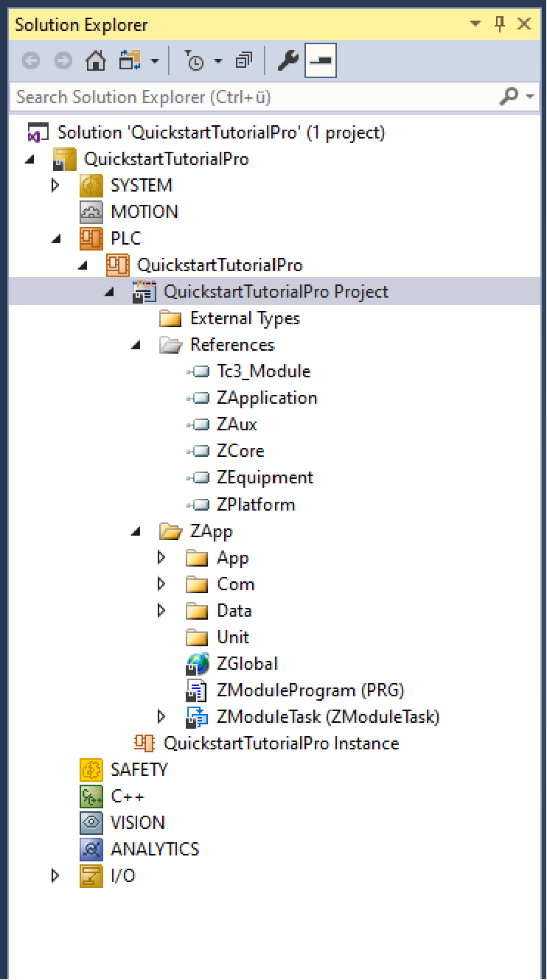
Task: Select the VISION node icon
Action: click(x=91, y=823)
